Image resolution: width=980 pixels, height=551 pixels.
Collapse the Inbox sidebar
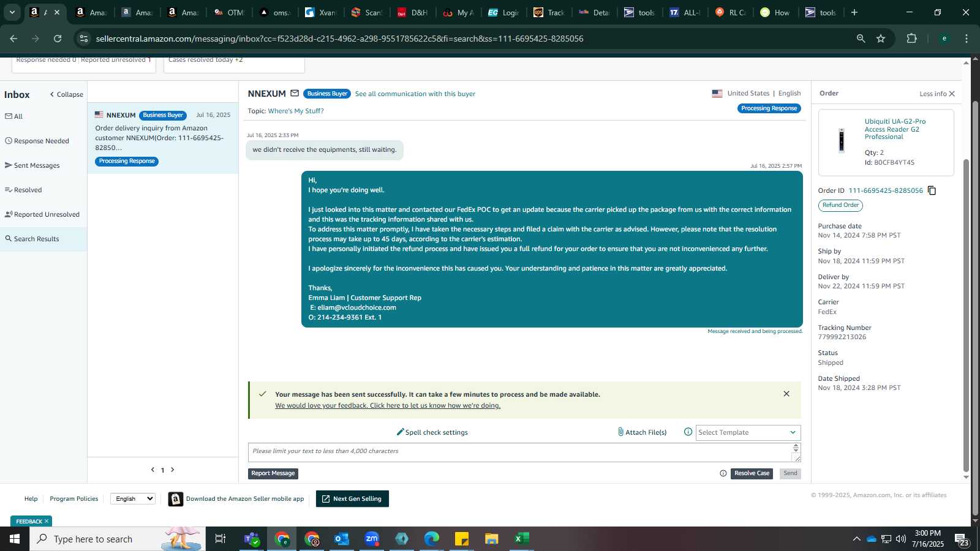coord(66,94)
